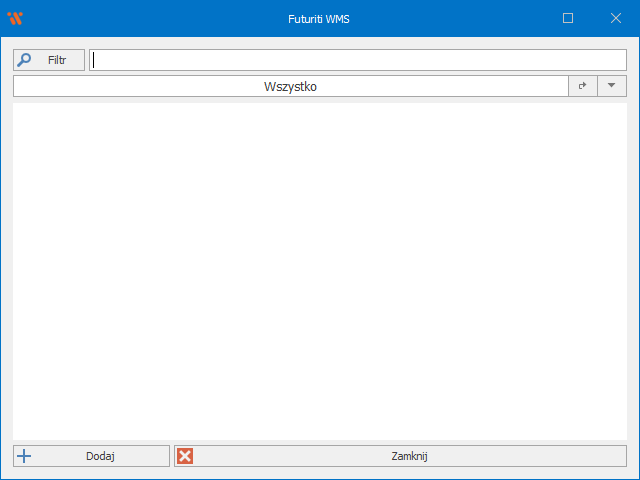Click the Filtr label text

(x=57, y=60)
